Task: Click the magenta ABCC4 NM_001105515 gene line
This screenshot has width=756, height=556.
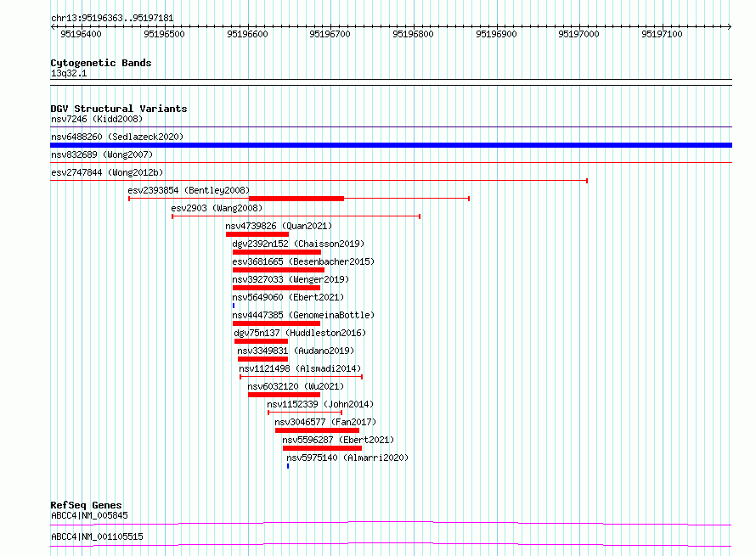Action: pyautogui.click(x=391, y=544)
